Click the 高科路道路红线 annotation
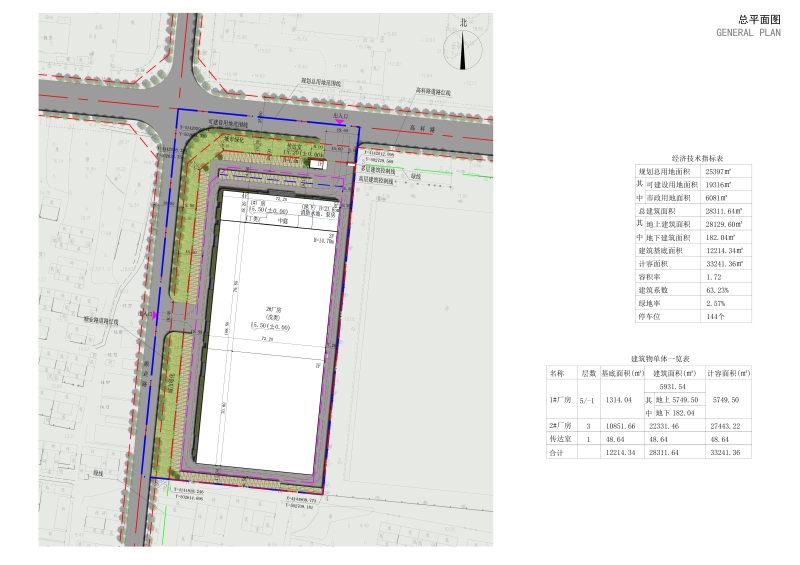This screenshot has height=565, width=800. pyautogui.click(x=433, y=92)
